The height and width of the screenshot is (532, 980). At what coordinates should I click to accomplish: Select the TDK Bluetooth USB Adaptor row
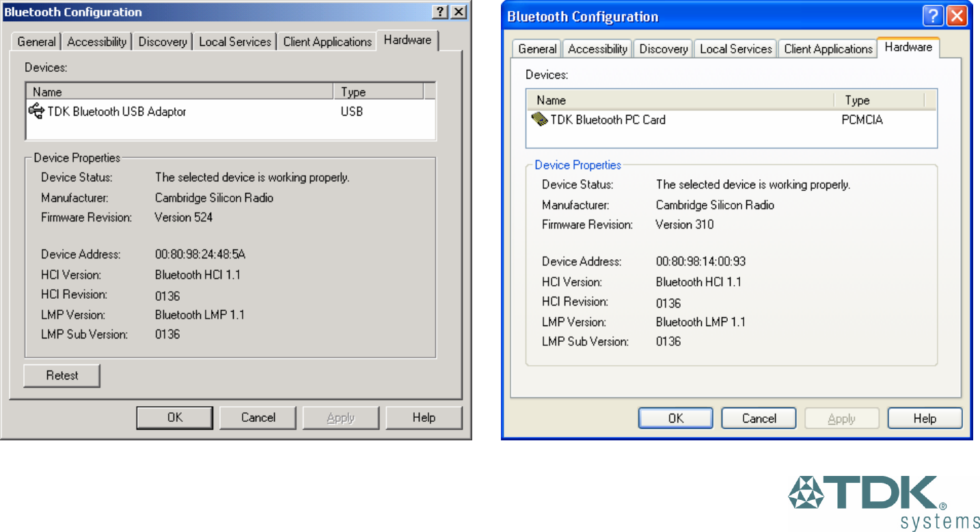click(x=117, y=111)
